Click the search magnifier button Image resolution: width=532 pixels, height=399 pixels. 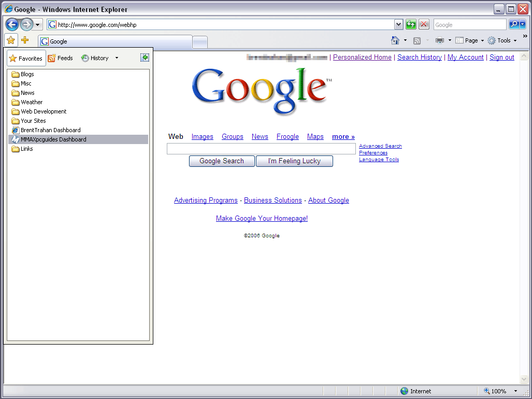click(x=514, y=24)
